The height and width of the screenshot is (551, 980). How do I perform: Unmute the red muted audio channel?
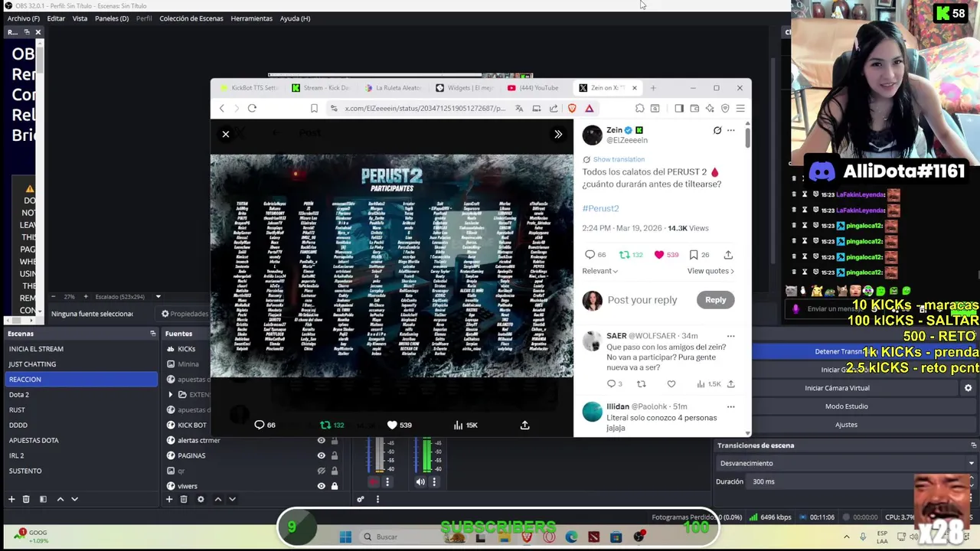[374, 482]
